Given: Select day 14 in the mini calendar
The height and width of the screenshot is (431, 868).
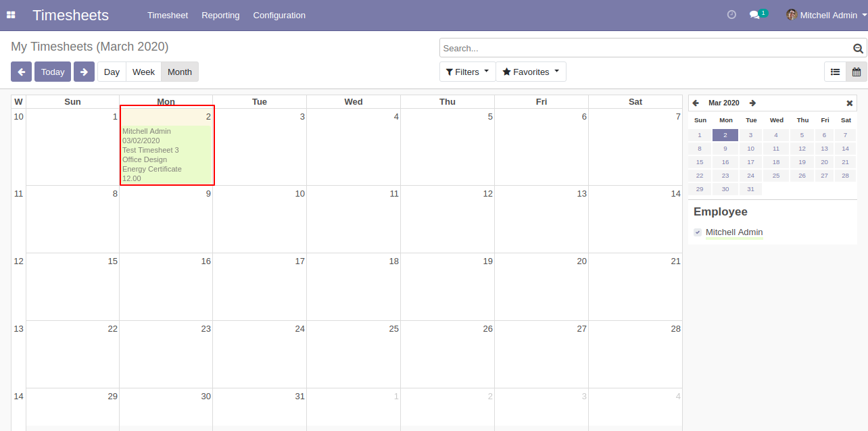Looking at the screenshot, I should pyautogui.click(x=845, y=149).
